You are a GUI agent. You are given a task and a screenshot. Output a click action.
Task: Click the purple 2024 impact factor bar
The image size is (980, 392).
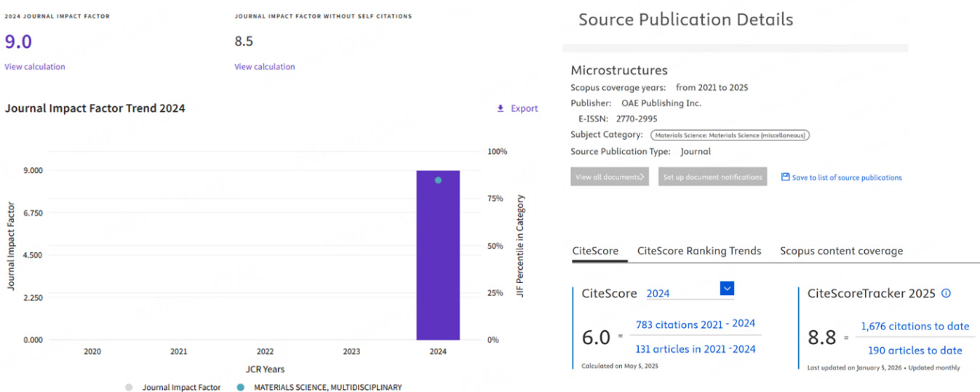point(438,276)
